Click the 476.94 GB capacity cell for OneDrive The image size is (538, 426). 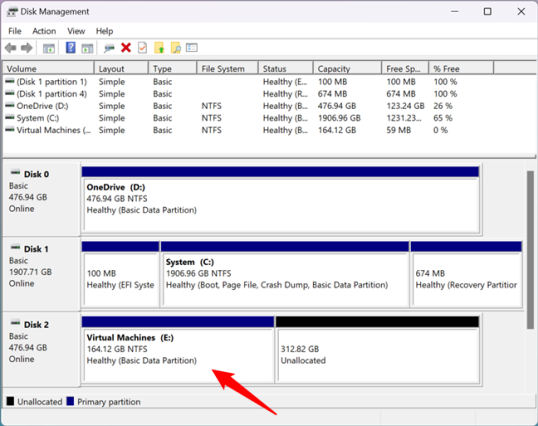[x=337, y=106]
